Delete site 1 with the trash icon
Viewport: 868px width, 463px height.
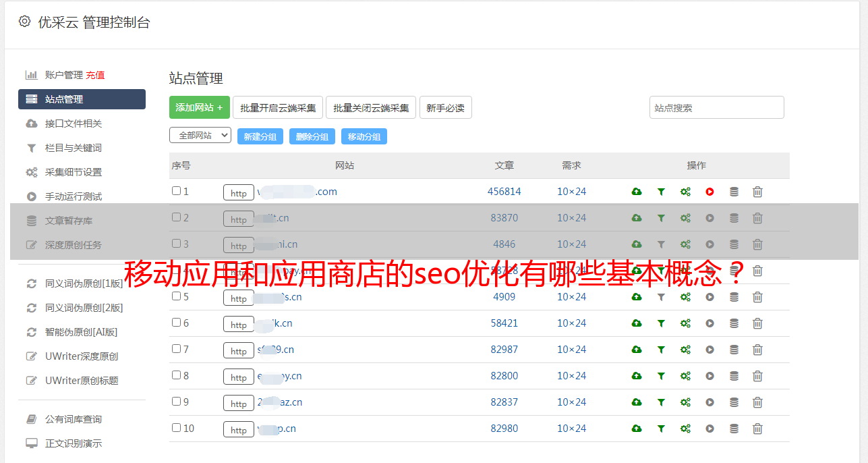[757, 192]
